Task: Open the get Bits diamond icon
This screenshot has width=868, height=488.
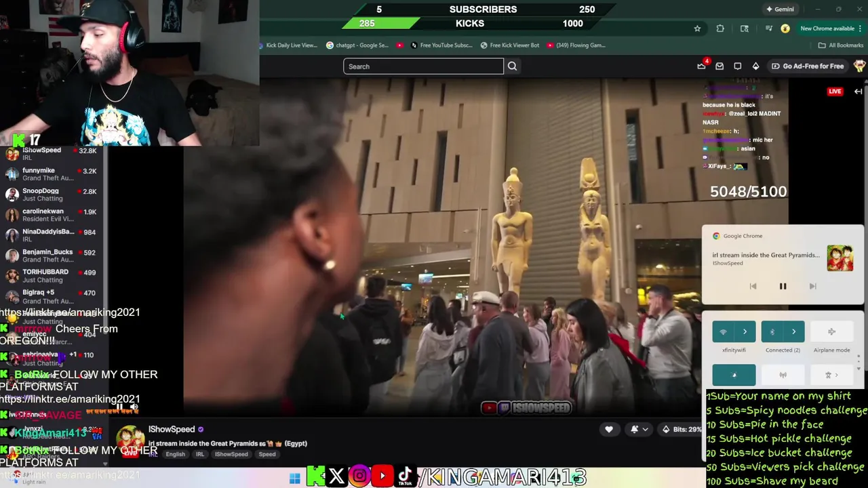Action: [755, 66]
